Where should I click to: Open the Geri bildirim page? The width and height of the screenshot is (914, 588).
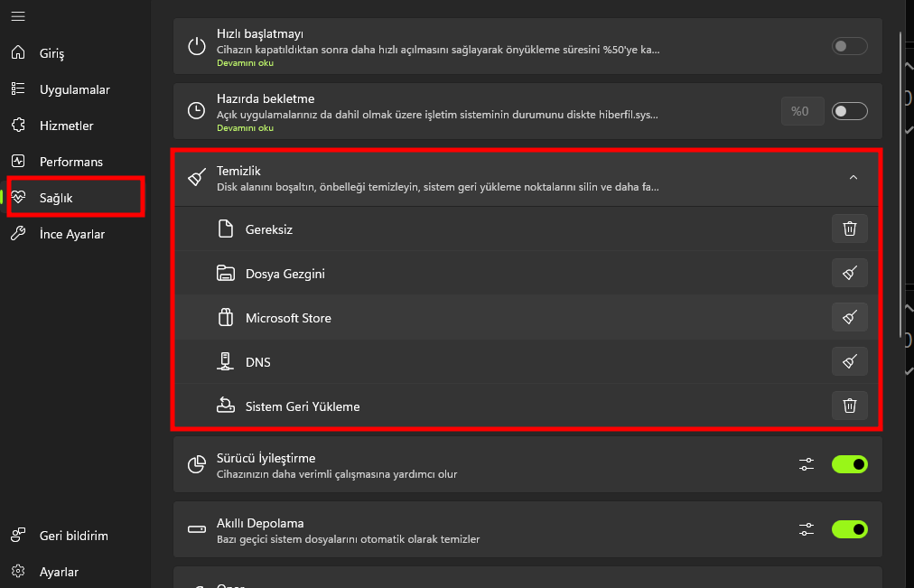(x=76, y=536)
